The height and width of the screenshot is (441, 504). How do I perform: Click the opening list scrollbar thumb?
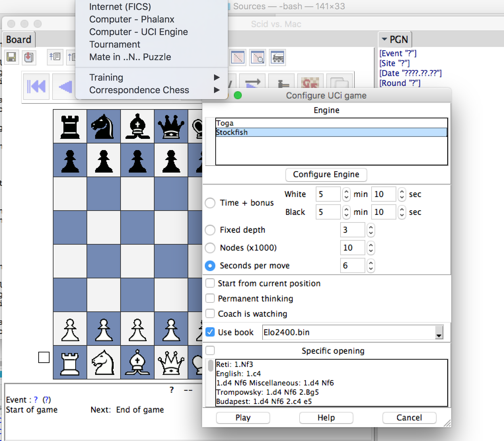pos(210,366)
